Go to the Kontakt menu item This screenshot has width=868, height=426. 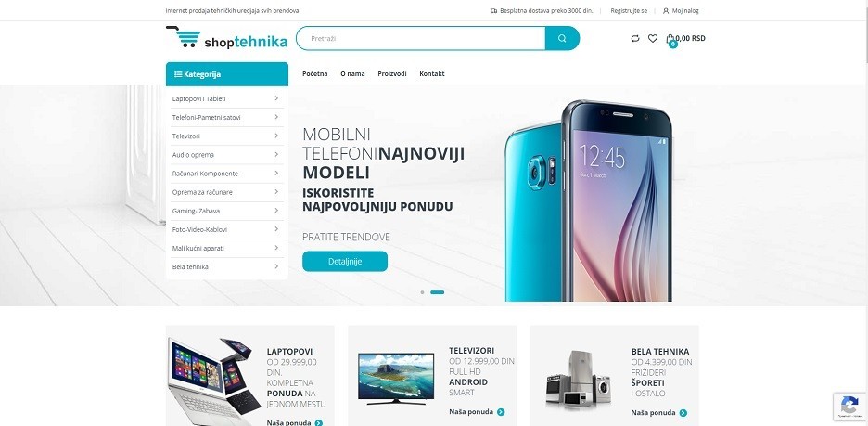[x=432, y=73]
